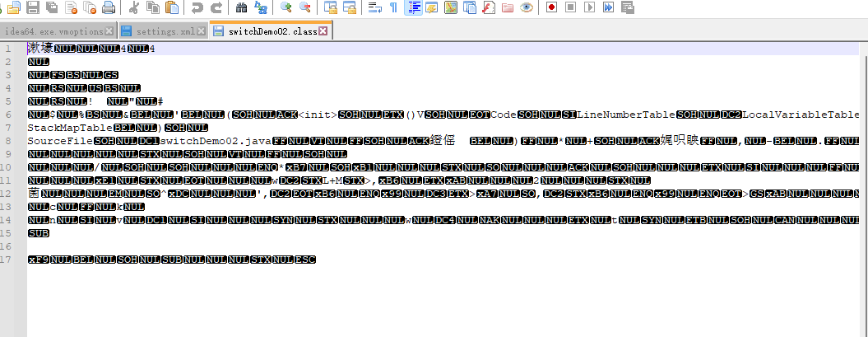Close the settings.xml tab

tap(201, 31)
